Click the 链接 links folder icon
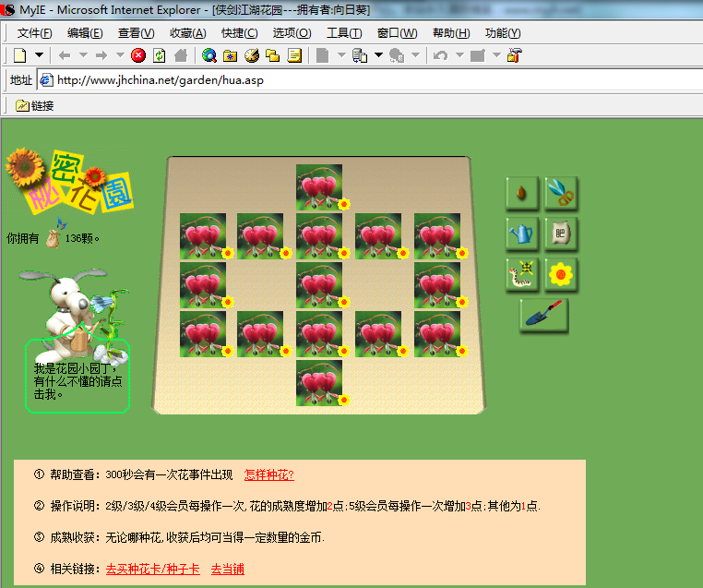The image size is (703, 588). click(x=22, y=106)
